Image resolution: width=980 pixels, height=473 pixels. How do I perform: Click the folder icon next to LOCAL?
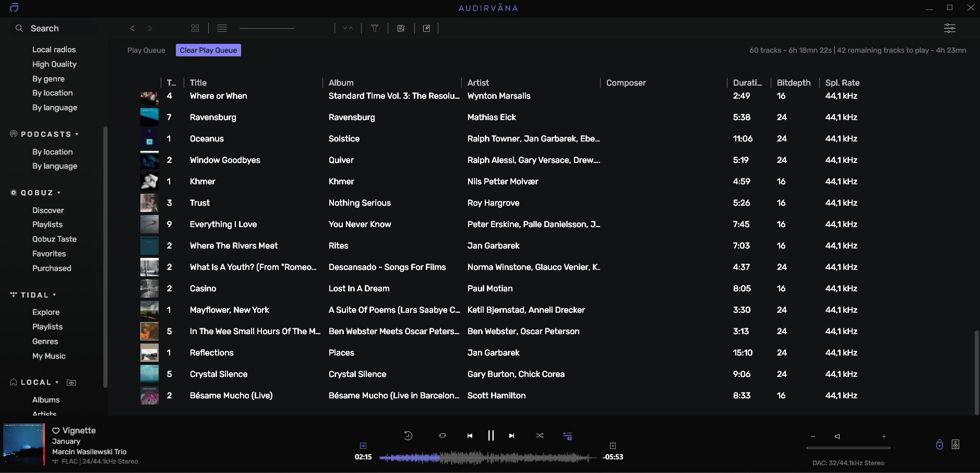point(71,383)
